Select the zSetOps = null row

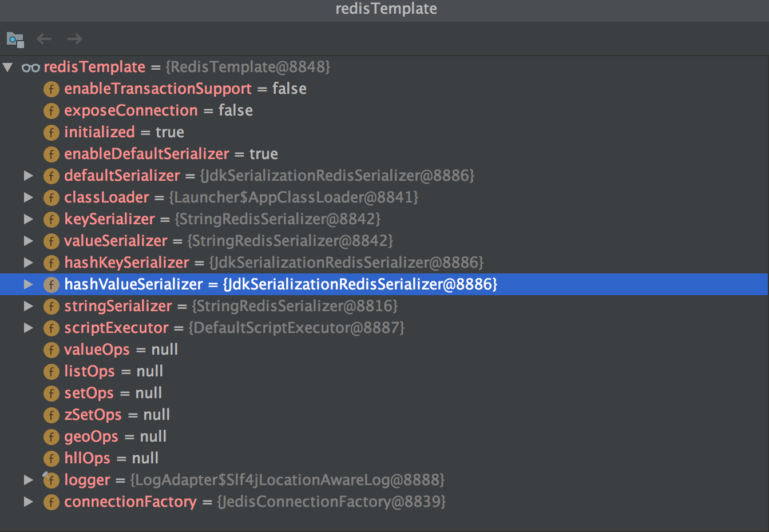click(x=384, y=415)
